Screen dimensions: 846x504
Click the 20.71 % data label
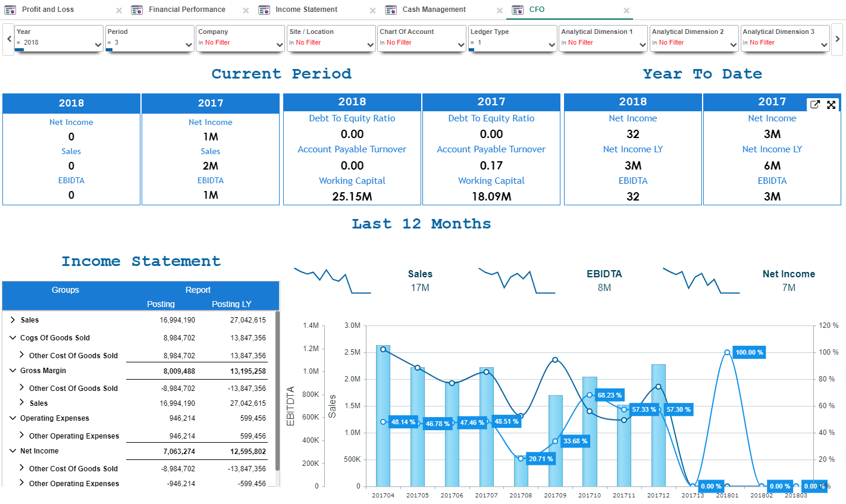tap(540, 459)
